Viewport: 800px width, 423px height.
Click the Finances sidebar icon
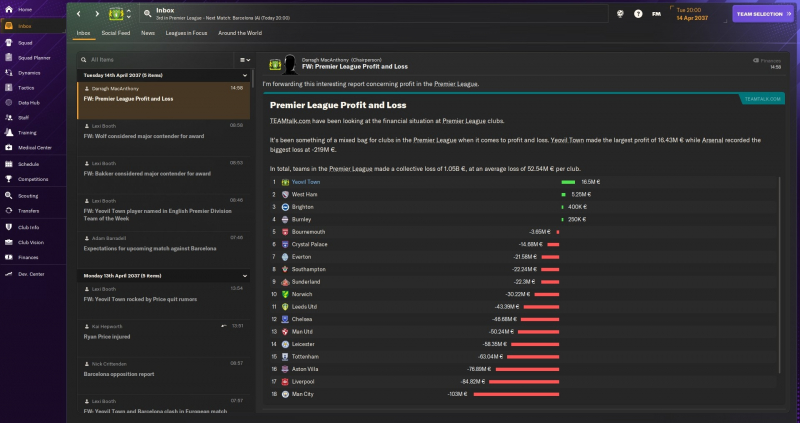[8, 257]
